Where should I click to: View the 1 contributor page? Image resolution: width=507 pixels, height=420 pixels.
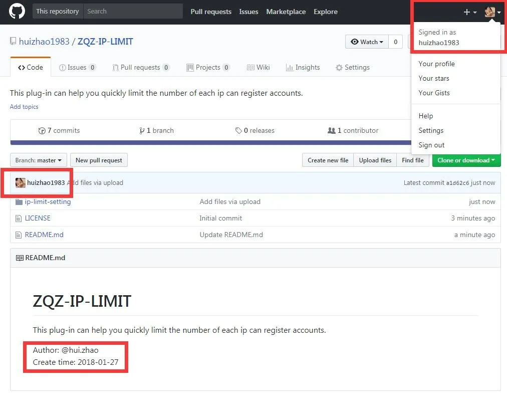353,130
